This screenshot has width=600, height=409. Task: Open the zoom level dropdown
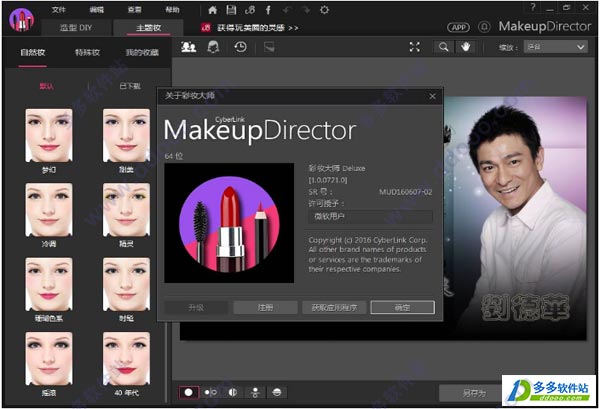(x=556, y=47)
